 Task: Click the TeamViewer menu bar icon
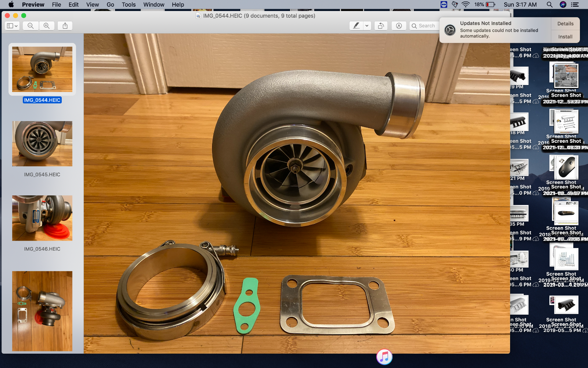(x=444, y=4)
